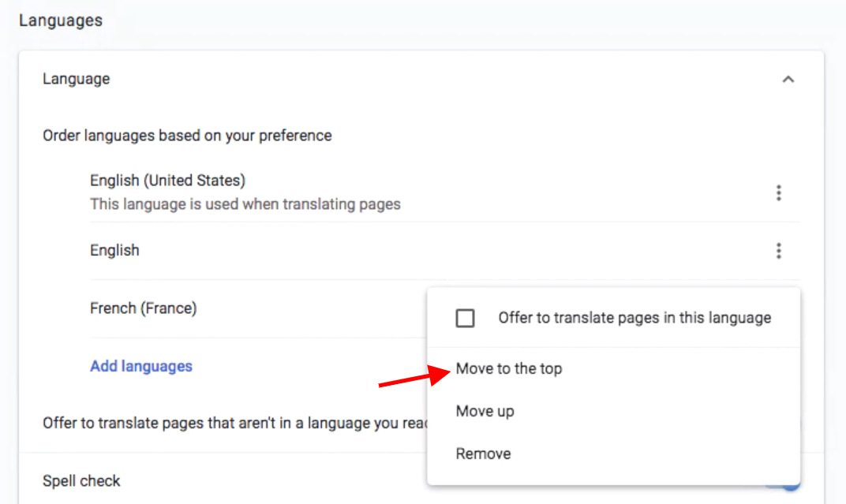Viewport: 846px width, 504px height.
Task: Click 'This language is used when translating pages' subtext
Action: (x=245, y=204)
